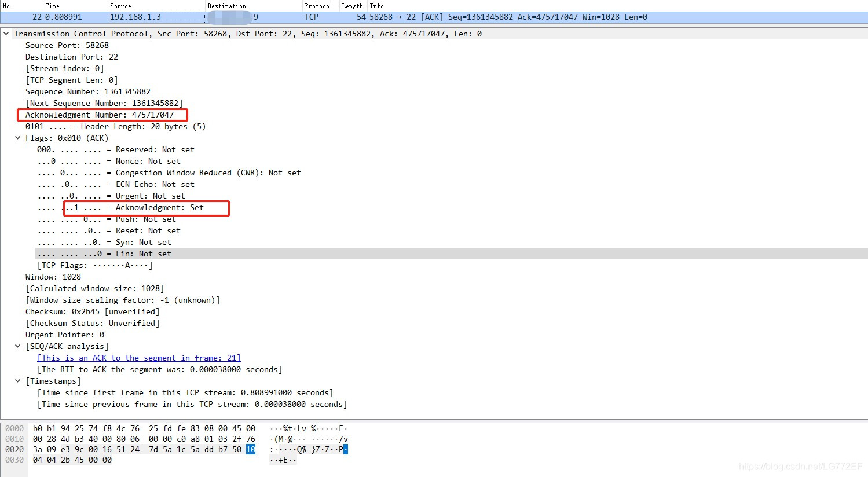Collapse the [SEQ/ACK analysis] section

18,346
